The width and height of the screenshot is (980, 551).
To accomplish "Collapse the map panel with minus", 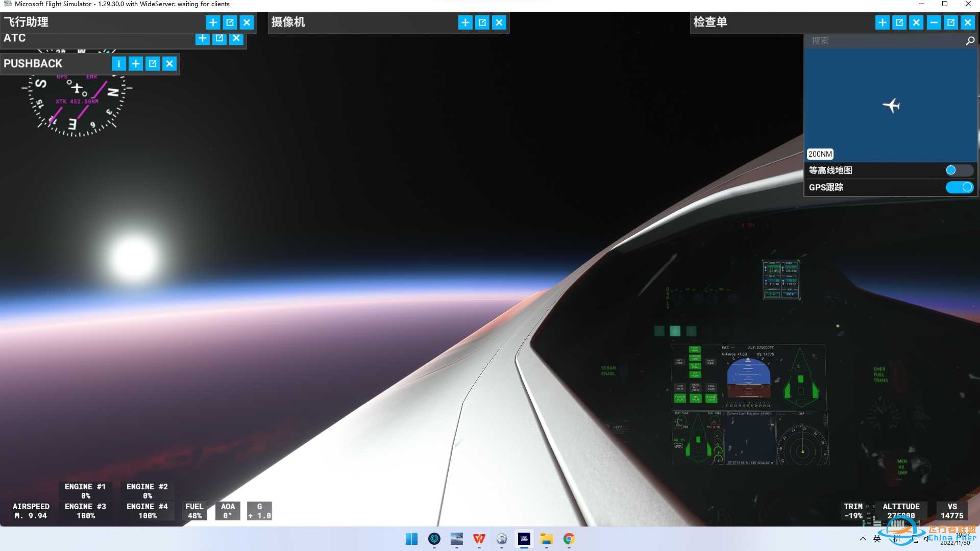I will pyautogui.click(x=934, y=22).
